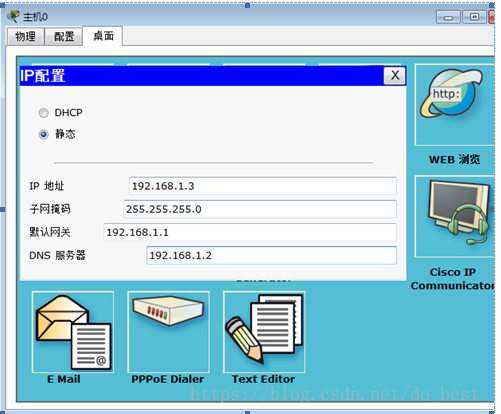Switch to the 配置 tab

click(64, 36)
